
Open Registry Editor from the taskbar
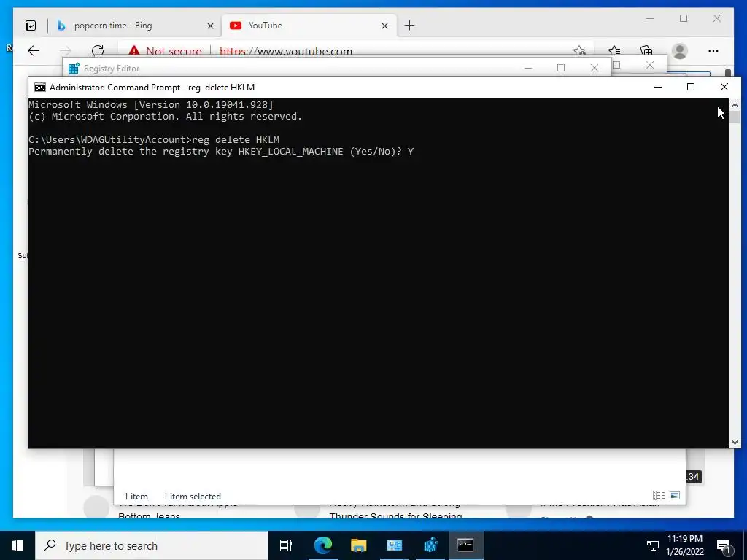pyautogui.click(x=430, y=545)
